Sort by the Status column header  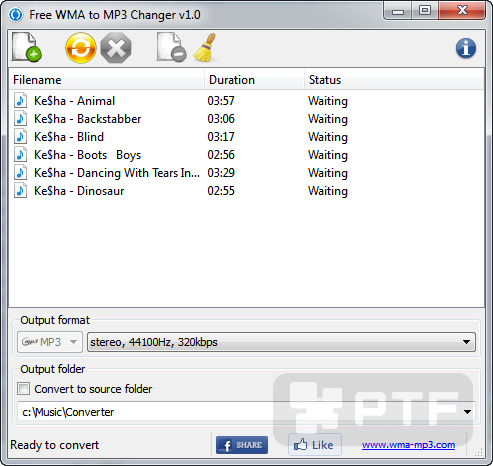(394, 80)
